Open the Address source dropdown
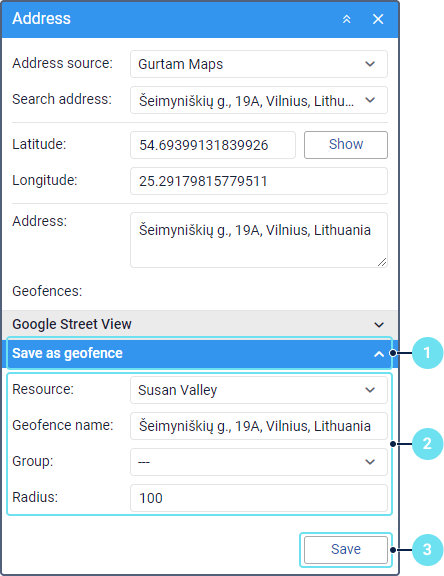 pos(259,64)
